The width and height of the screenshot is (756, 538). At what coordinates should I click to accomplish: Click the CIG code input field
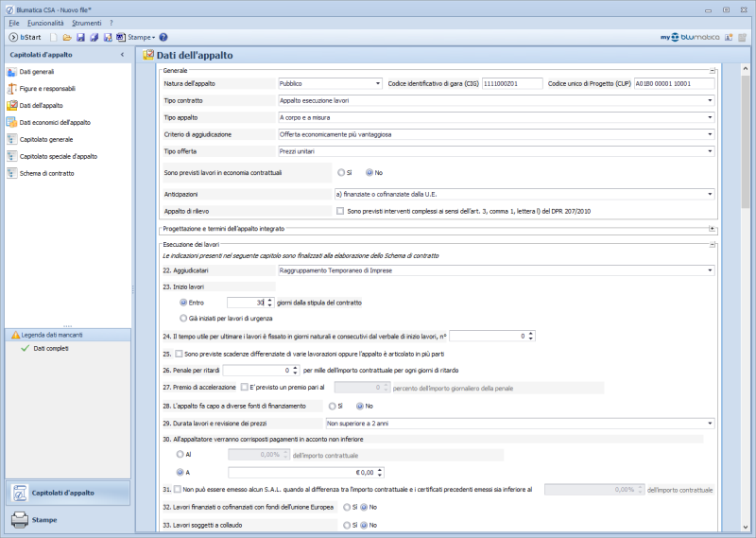(x=512, y=83)
